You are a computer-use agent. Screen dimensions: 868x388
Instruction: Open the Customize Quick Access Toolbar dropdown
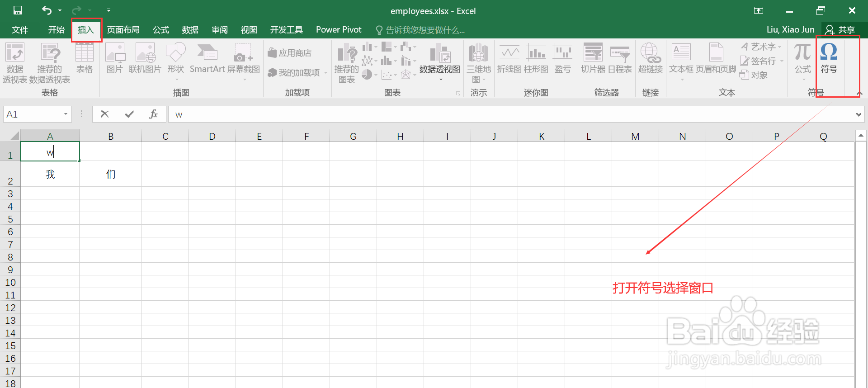point(108,10)
